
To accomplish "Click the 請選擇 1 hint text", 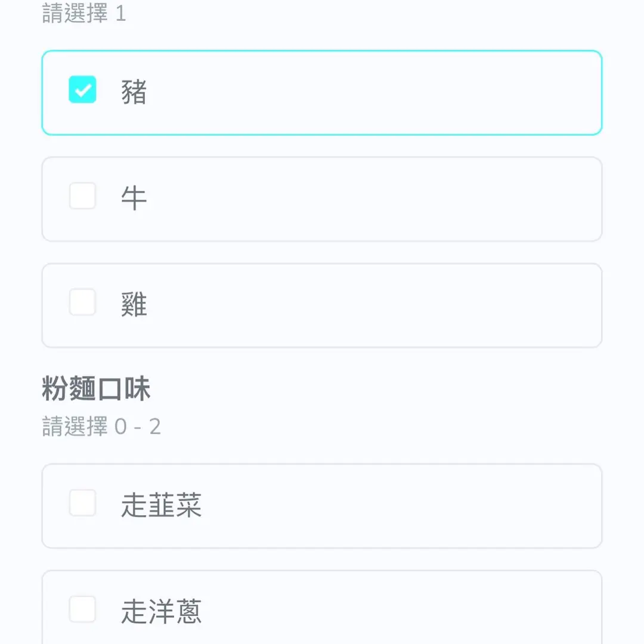I will pos(83,13).
